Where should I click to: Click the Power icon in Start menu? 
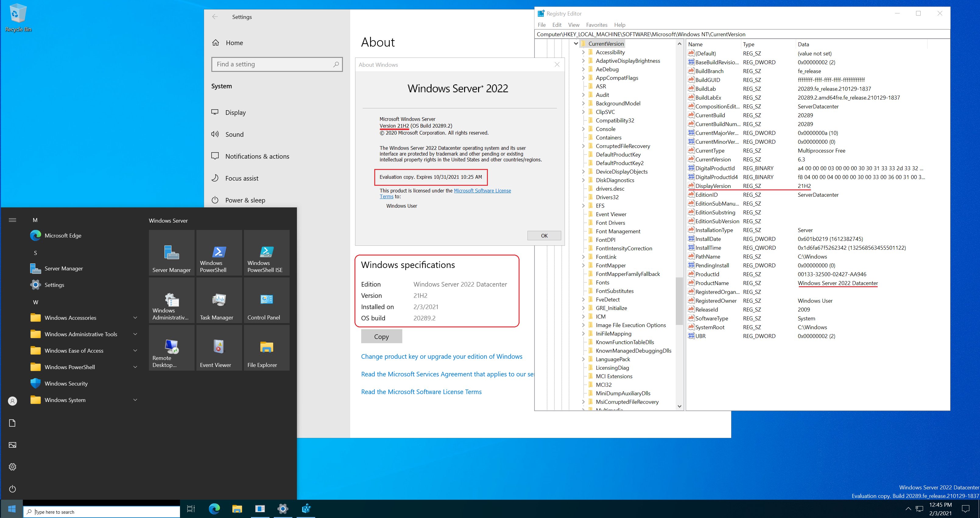click(x=12, y=489)
